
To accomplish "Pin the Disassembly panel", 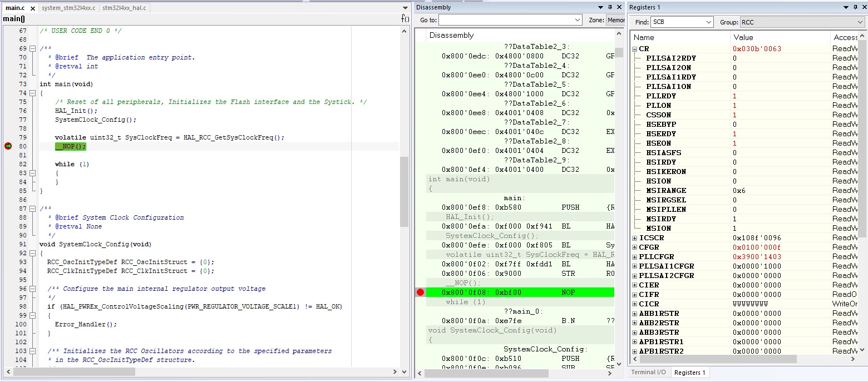I will point(610,7).
